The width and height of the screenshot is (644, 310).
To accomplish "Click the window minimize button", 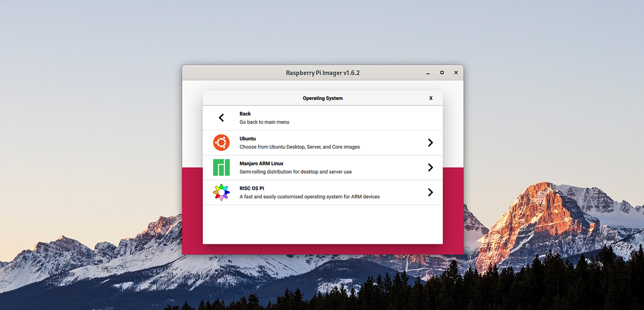I will [x=427, y=73].
